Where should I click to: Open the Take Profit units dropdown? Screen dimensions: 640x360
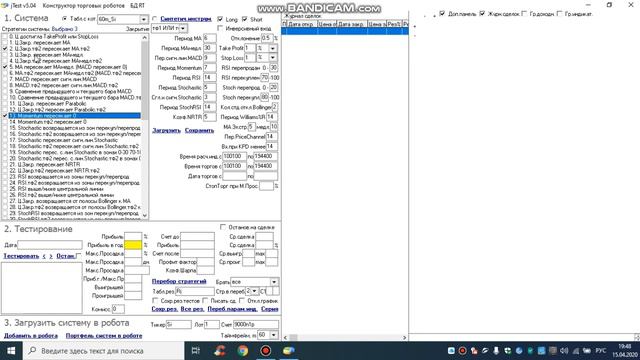click(272, 48)
